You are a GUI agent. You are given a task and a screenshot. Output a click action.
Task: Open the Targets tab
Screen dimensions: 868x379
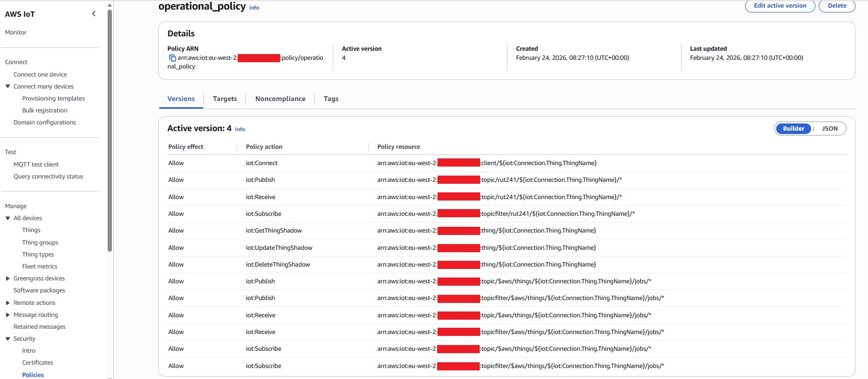(224, 99)
